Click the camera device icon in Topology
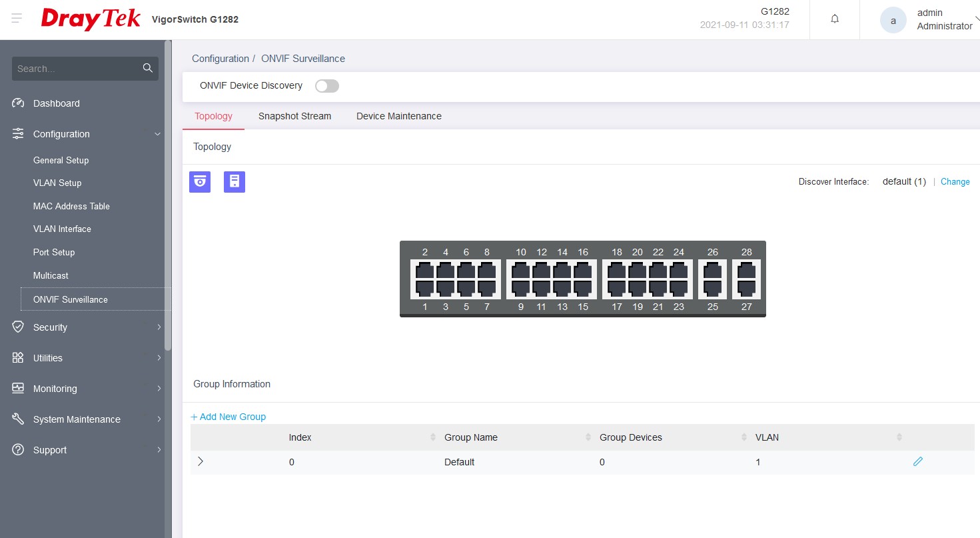The image size is (980, 538). pyautogui.click(x=200, y=182)
